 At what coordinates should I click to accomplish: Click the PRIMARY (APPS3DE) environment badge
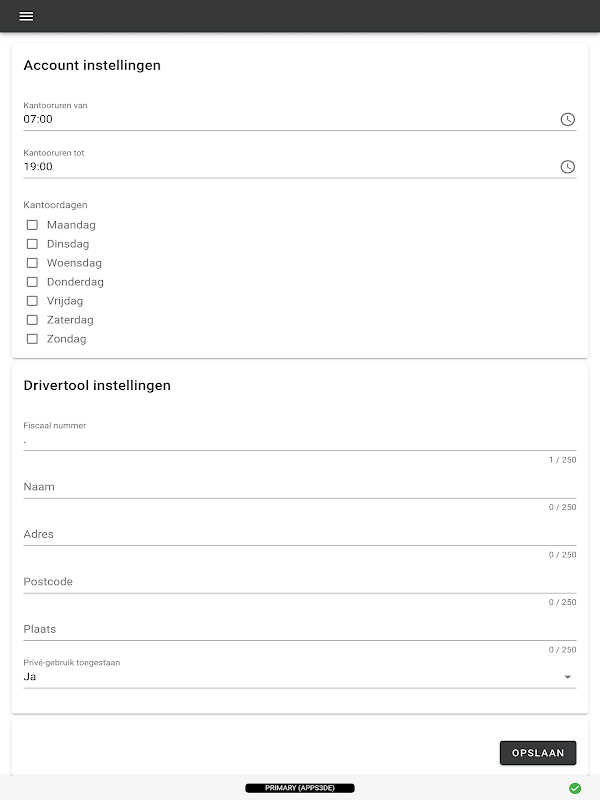click(300, 788)
